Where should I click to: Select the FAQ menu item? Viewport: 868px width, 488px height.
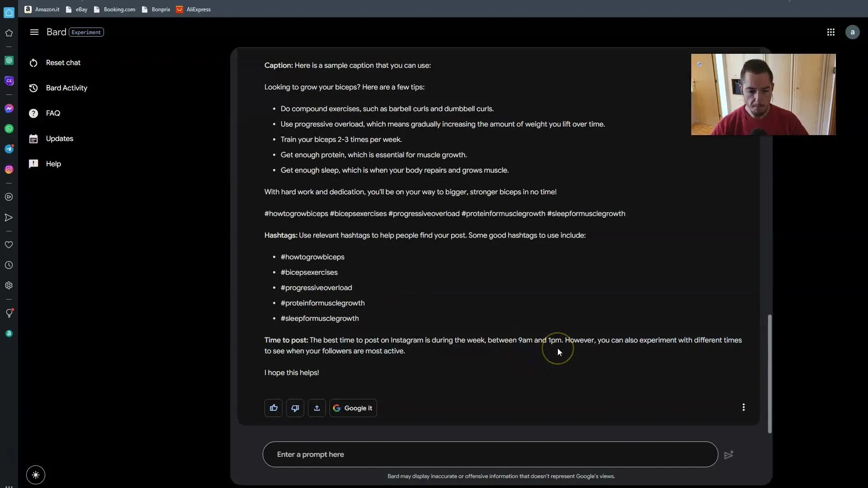coord(53,113)
